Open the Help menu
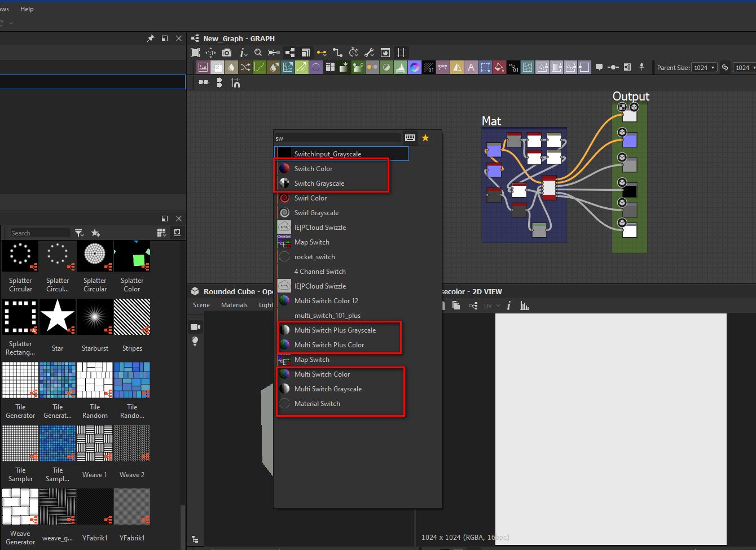Image resolution: width=756 pixels, height=550 pixels. [x=27, y=9]
